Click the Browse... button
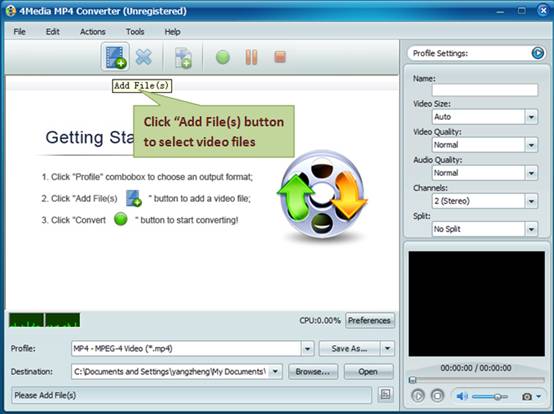 coord(313,372)
